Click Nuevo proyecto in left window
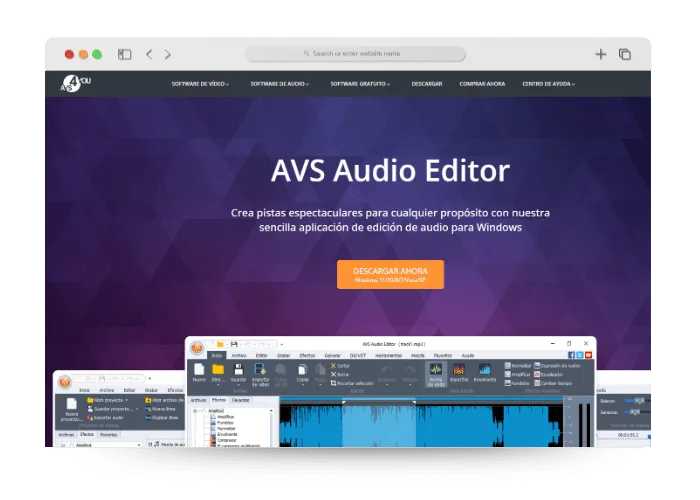700x500 pixels. (x=71, y=410)
